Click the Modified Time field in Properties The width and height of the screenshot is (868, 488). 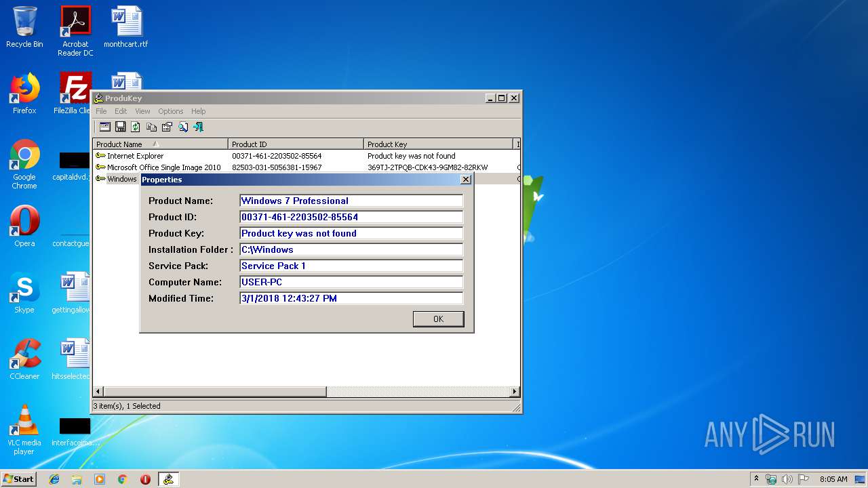[351, 298]
